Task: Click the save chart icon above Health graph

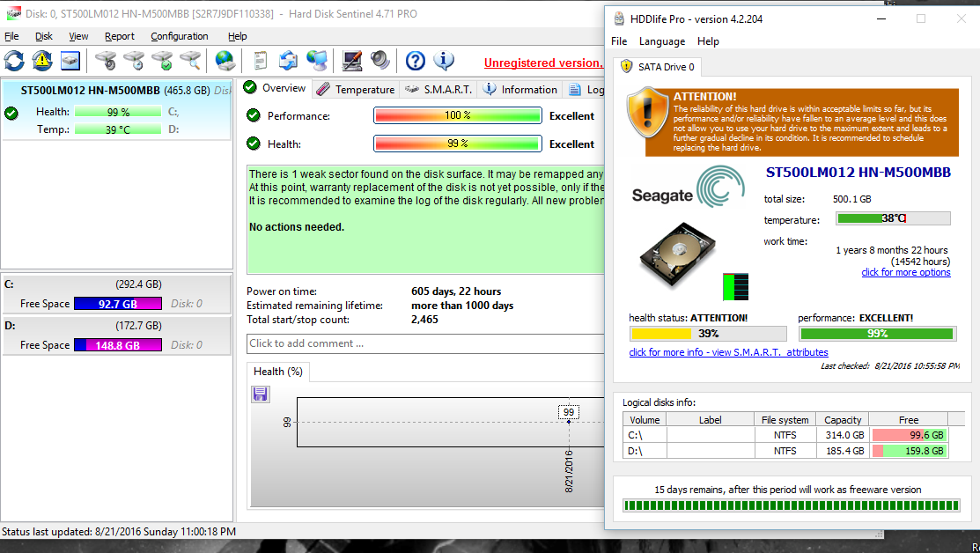Action: coord(260,394)
